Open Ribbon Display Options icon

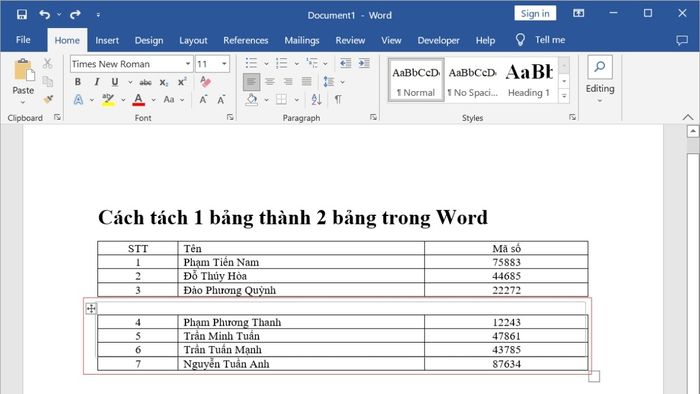coord(579,13)
